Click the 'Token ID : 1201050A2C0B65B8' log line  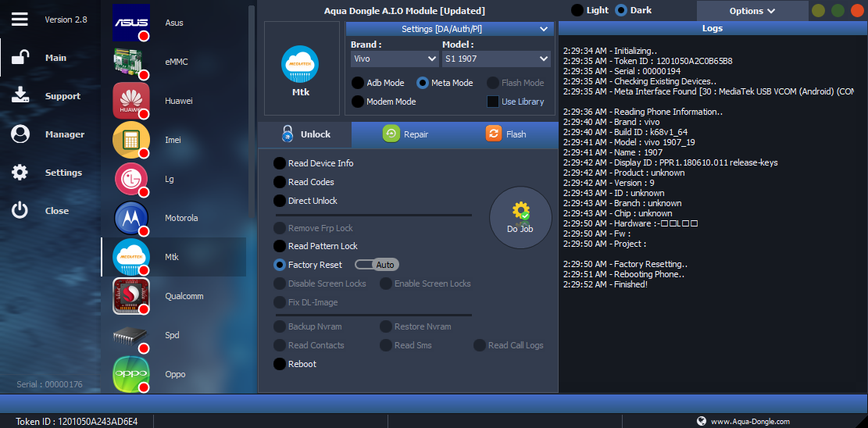pos(648,61)
